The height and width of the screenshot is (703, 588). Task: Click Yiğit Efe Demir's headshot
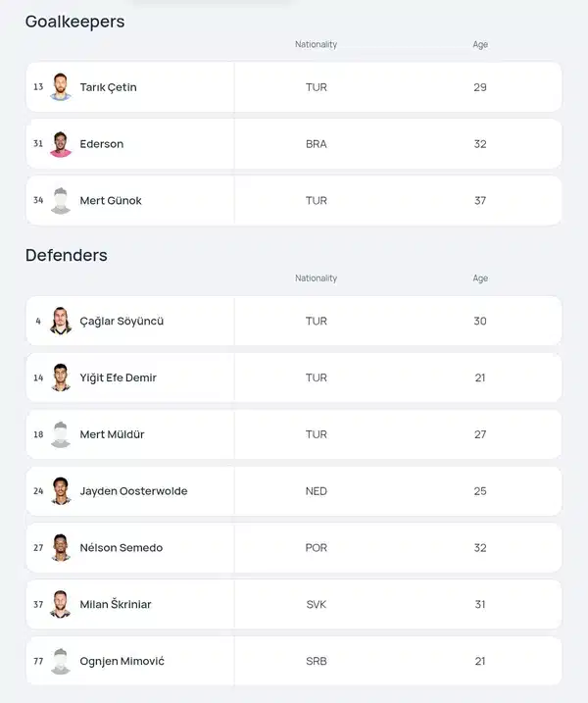click(x=61, y=377)
